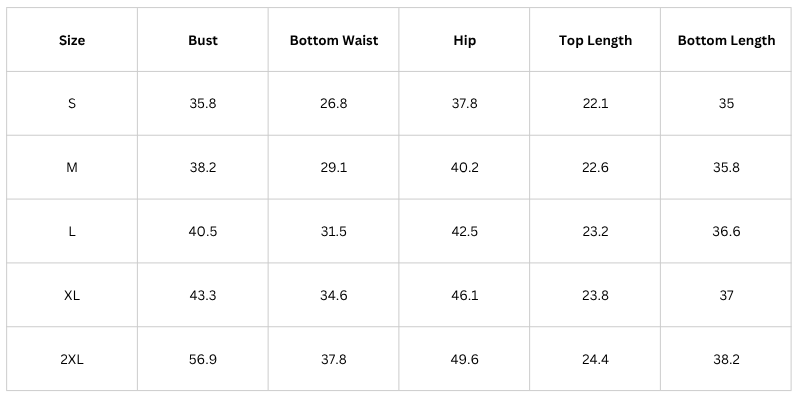Click the Size column header

tap(72, 40)
